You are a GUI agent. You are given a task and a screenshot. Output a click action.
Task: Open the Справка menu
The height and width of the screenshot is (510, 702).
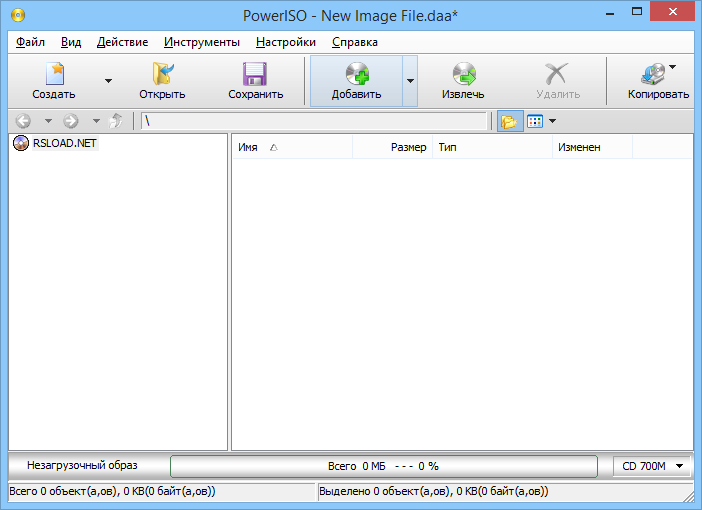tap(355, 42)
